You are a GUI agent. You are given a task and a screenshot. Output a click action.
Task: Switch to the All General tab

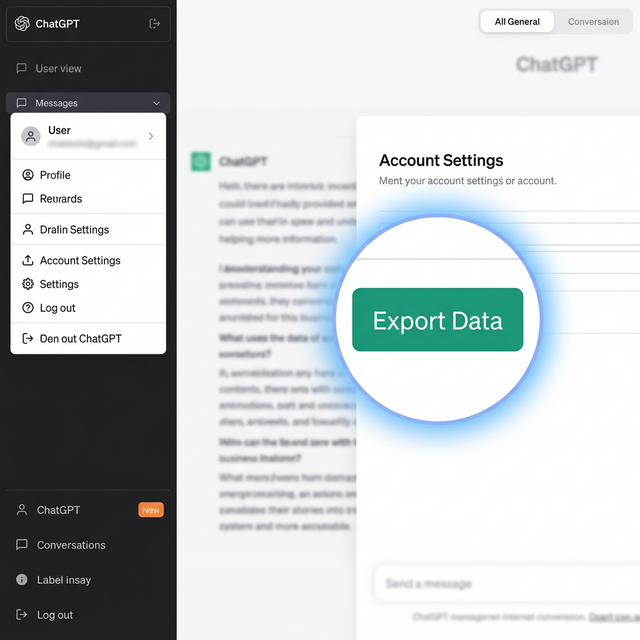click(517, 22)
